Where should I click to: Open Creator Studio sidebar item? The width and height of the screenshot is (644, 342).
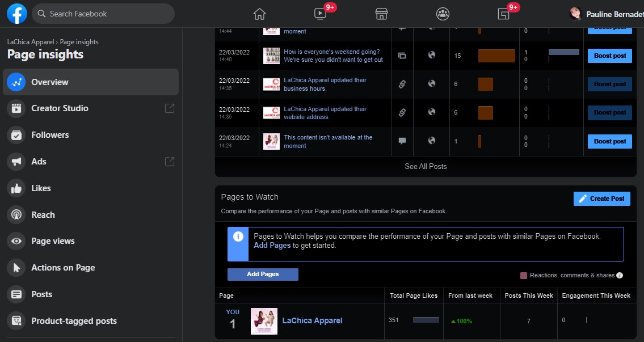point(91,108)
